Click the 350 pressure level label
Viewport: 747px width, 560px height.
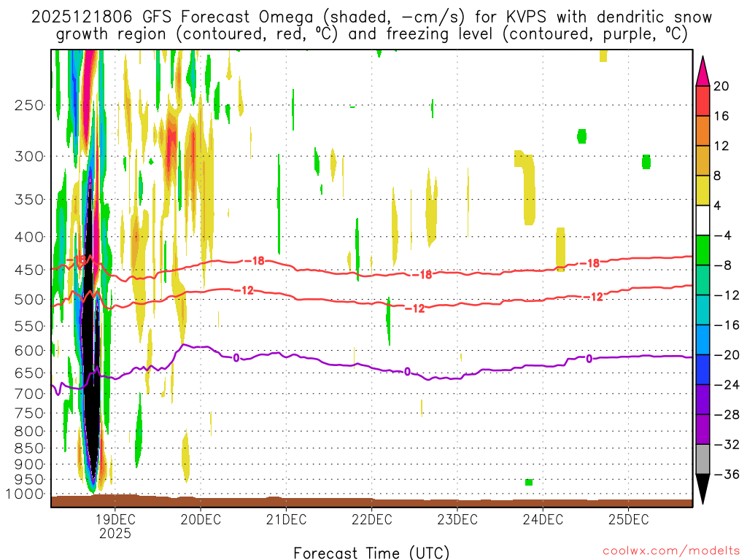tap(29, 200)
